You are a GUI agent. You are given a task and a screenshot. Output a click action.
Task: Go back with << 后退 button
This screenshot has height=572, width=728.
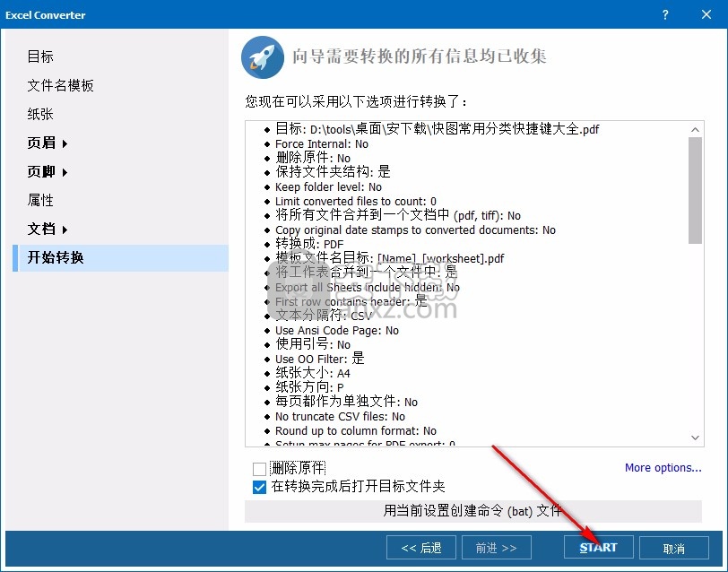[420, 548]
